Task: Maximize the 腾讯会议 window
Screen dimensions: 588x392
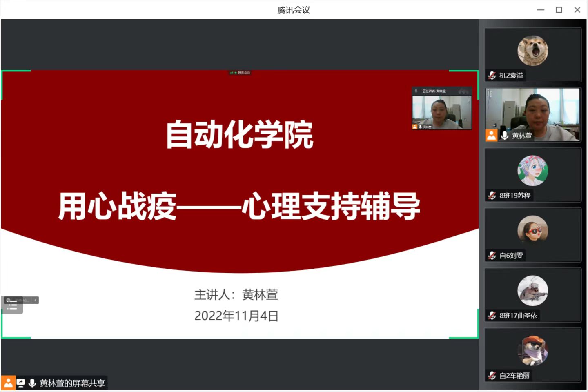Action: point(559,10)
